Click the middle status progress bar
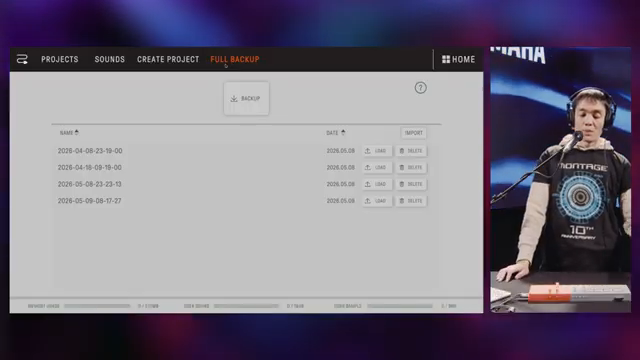Viewport: 640px width, 360px height. pos(246,306)
